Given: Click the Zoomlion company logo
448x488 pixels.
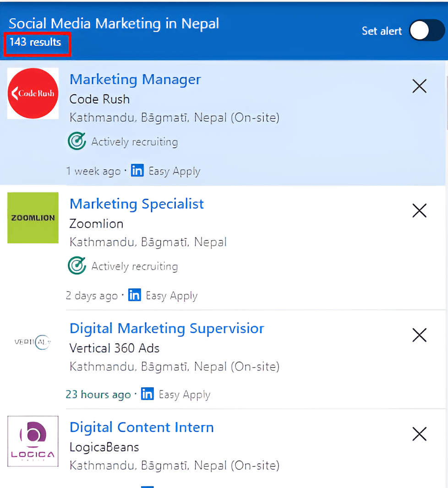Looking at the screenshot, I should coord(33,218).
